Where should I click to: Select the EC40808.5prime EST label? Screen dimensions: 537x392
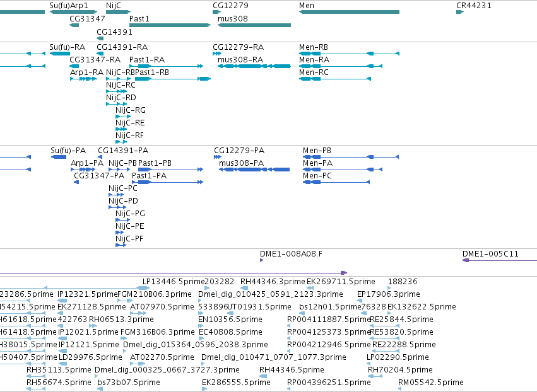[x=230, y=332]
